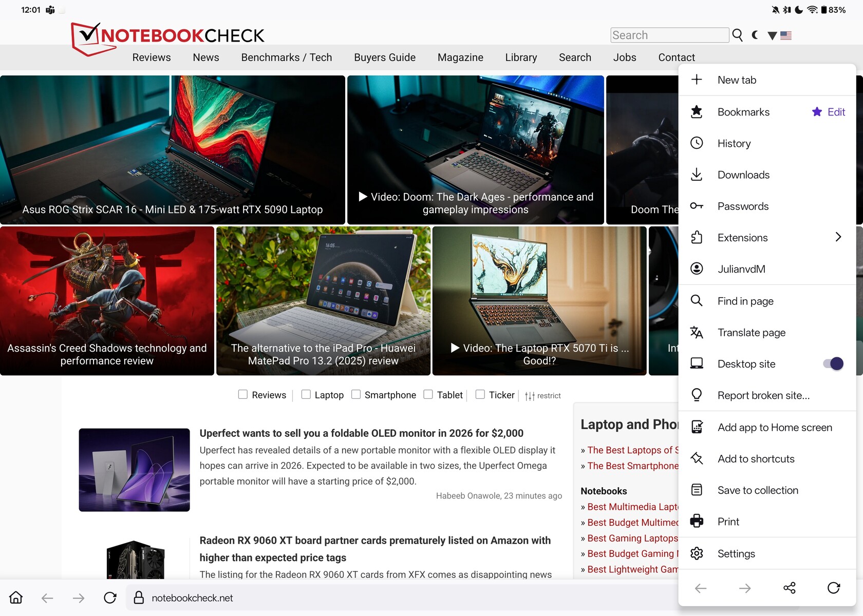Image resolution: width=863 pixels, height=616 pixels.
Task: Open the News navigation tab
Action: pyautogui.click(x=206, y=57)
